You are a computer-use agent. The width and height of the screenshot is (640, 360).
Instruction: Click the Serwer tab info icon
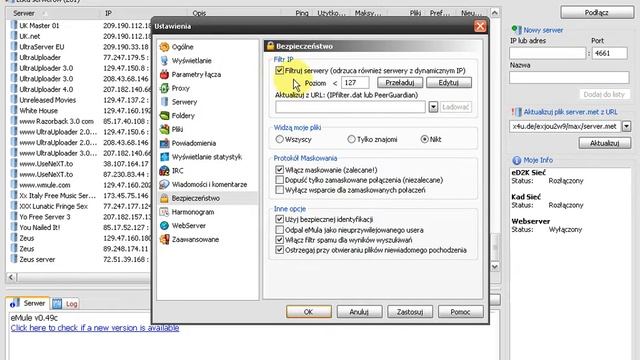(14, 303)
